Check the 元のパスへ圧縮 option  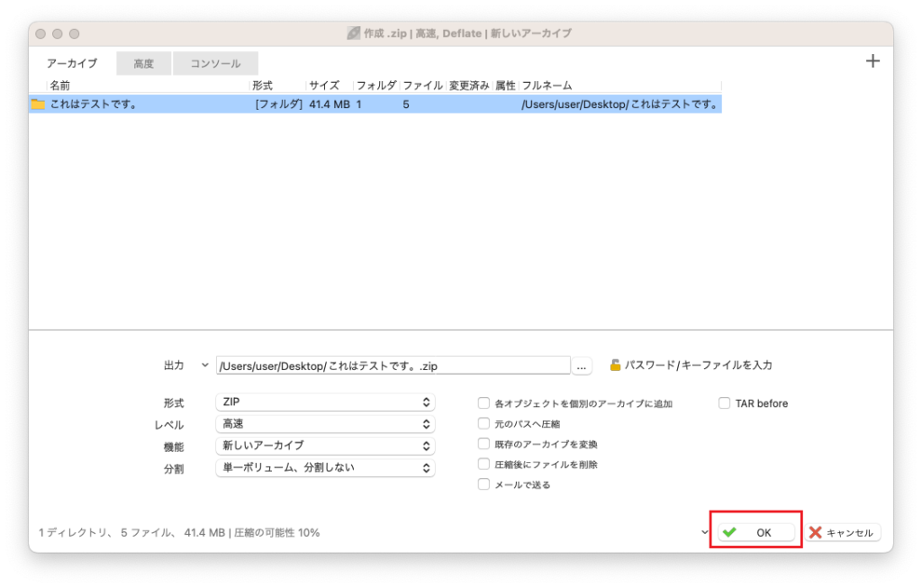click(x=484, y=423)
